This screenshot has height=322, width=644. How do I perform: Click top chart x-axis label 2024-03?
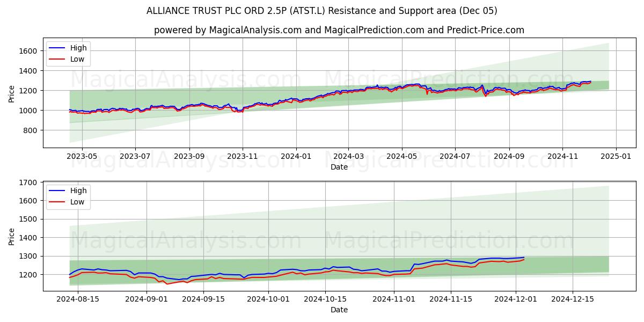[348, 157]
